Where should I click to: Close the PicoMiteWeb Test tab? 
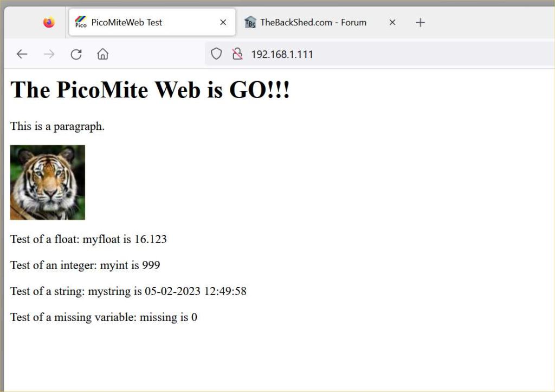tap(223, 23)
